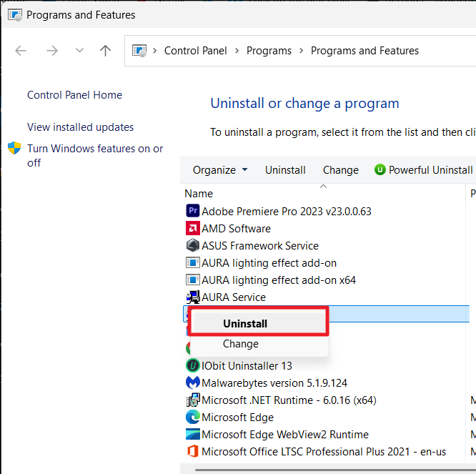Screen dimensions: 476x474
Task: Open View installed updates link
Action: click(81, 127)
